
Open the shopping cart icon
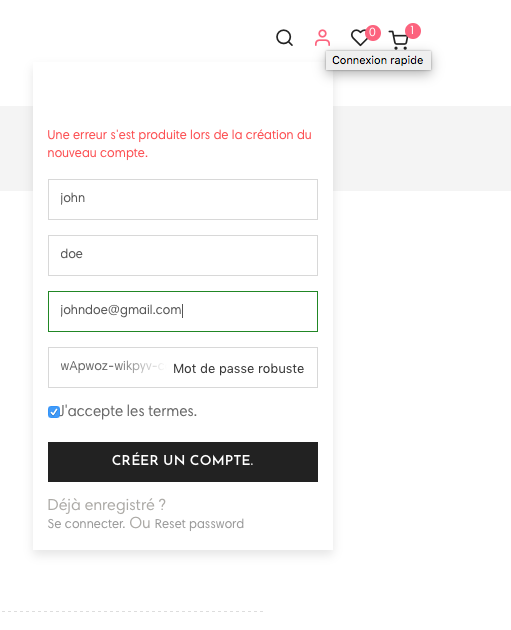pyautogui.click(x=399, y=40)
